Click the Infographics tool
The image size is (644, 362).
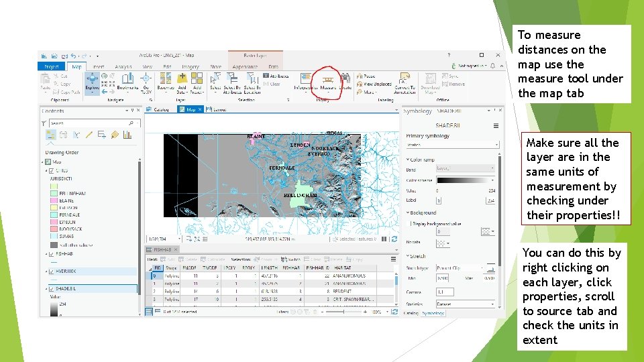305,82
